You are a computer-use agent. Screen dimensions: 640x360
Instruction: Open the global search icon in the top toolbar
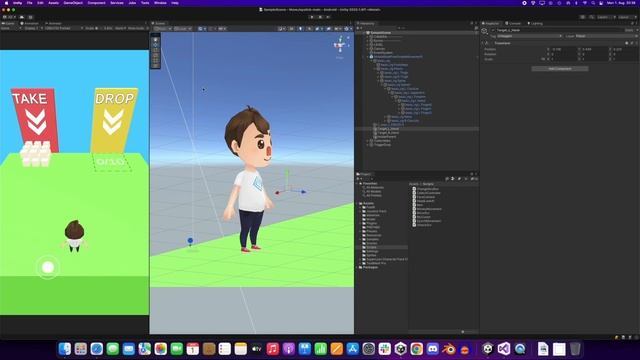point(592,17)
